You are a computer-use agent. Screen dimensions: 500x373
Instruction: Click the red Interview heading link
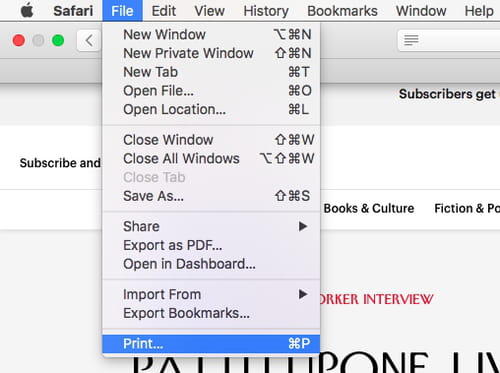(x=377, y=299)
